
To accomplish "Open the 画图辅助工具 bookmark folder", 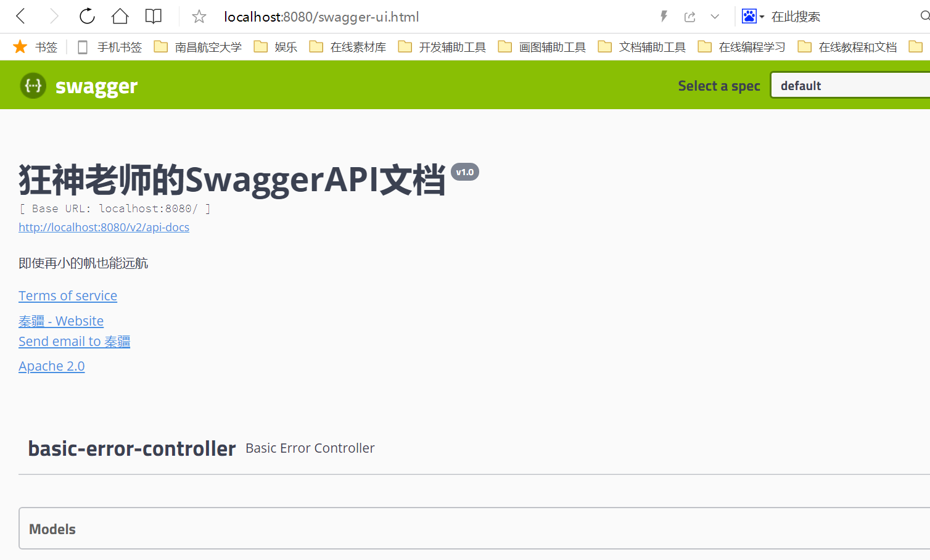I will click(x=542, y=47).
